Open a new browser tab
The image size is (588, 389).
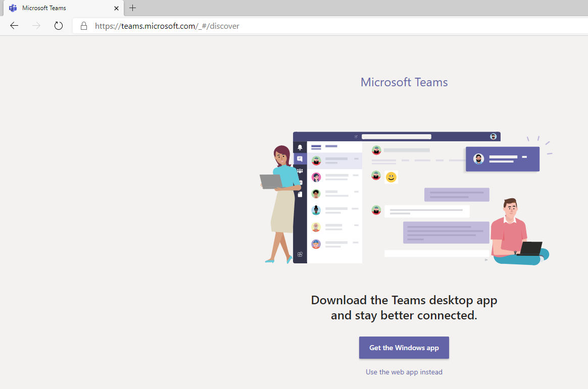point(132,8)
